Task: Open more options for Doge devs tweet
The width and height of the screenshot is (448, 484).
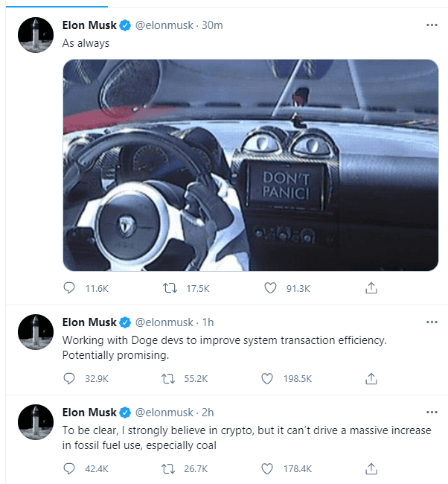Action: [431, 322]
